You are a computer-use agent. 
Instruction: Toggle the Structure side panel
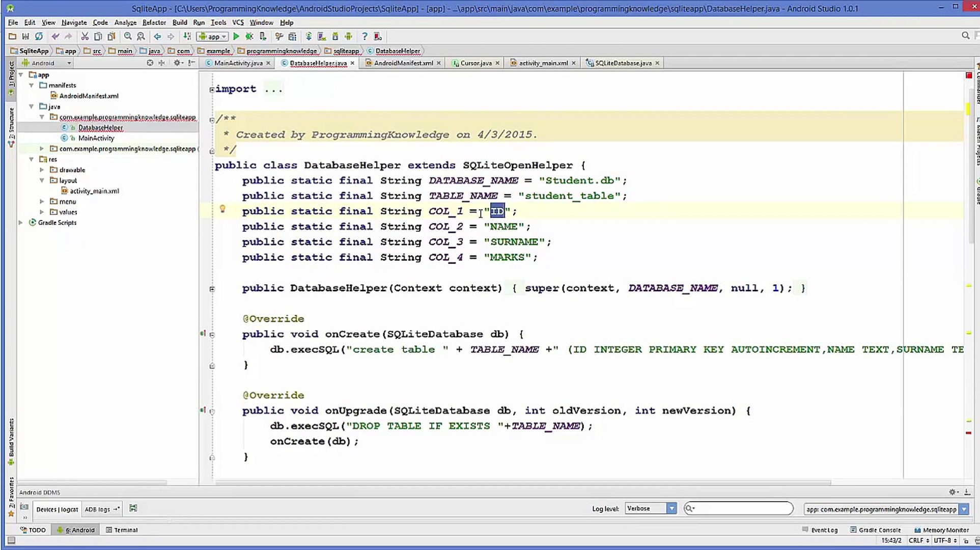pos(11,127)
